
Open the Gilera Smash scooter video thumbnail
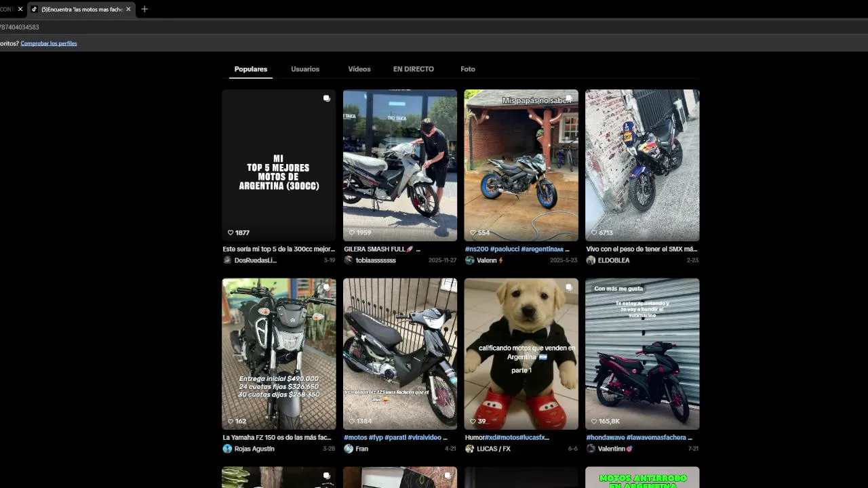tap(400, 165)
